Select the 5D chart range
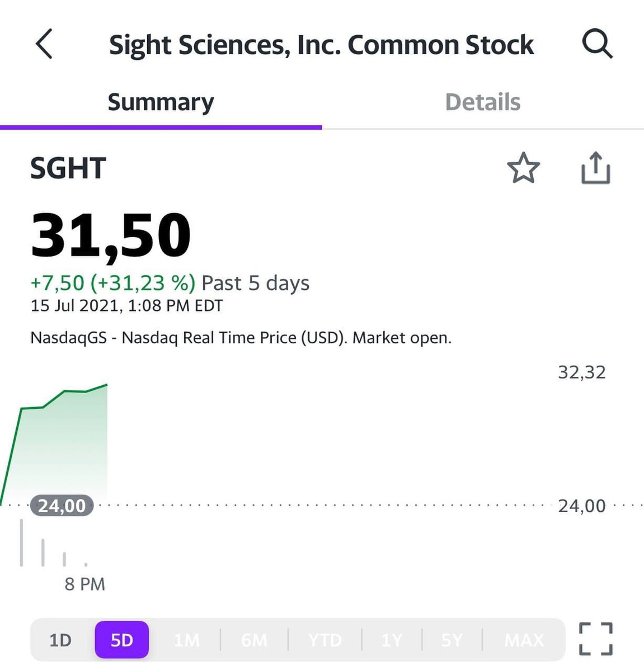 pyautogui.click(x=122, y=640)
